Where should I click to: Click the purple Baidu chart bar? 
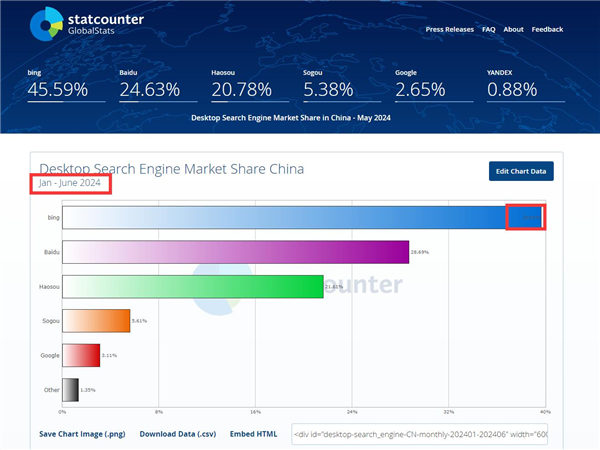point(236,252)
